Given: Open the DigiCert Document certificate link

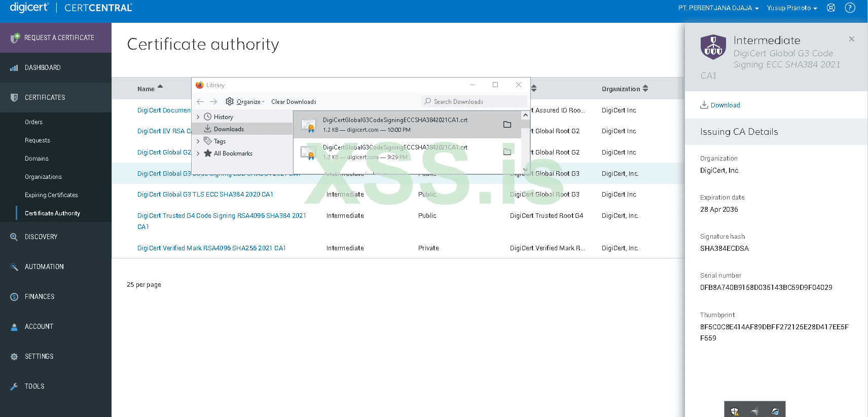Looking at the screenshot, I should [164, 110].
